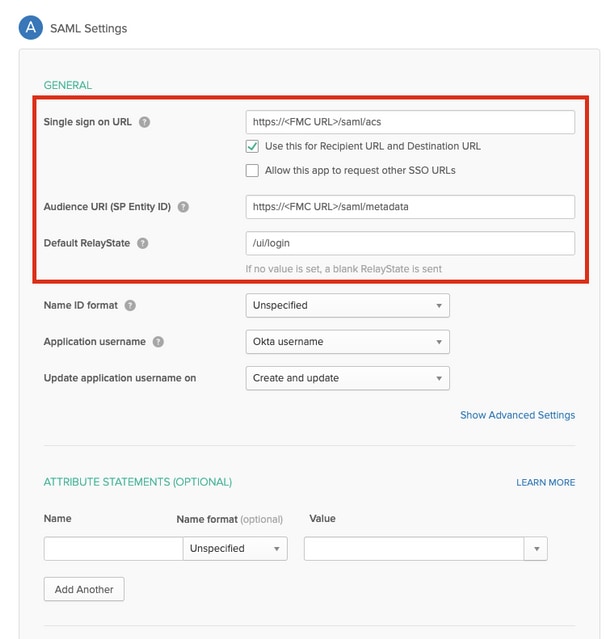Uncheck Use this for Recipient URL checkbox

[x=252, y=146]
